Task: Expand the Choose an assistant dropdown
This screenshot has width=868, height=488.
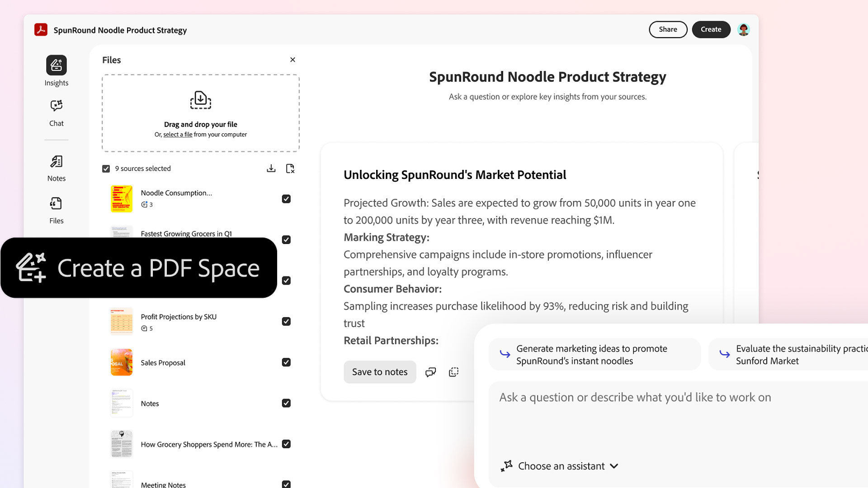Action: (x=560, y=466)
